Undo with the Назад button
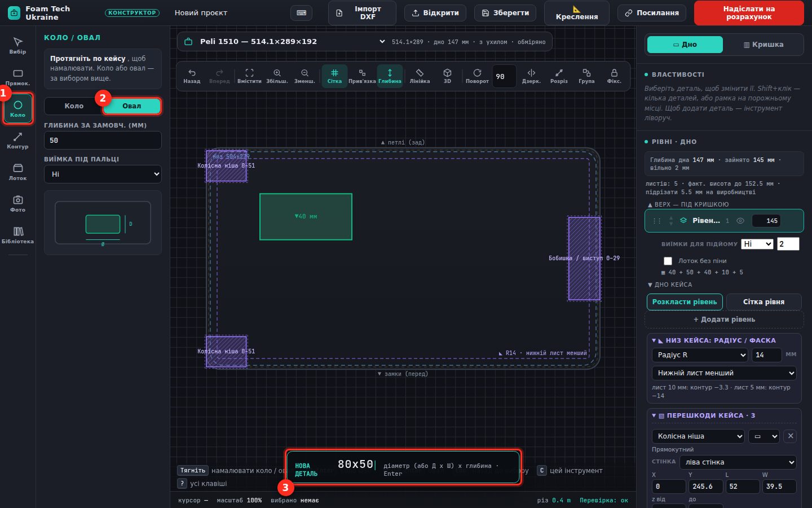This screenshot has width=812, height=508. [192, 76]
